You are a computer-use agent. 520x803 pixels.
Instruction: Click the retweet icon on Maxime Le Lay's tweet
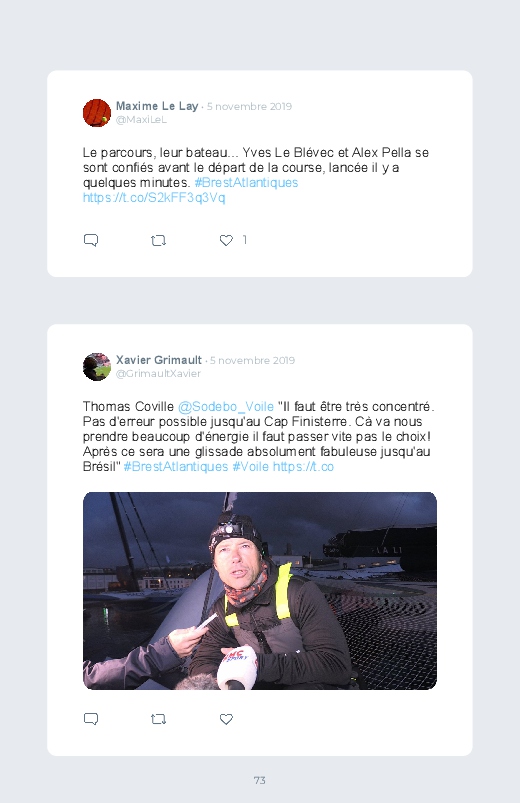(x=158, y=240)
